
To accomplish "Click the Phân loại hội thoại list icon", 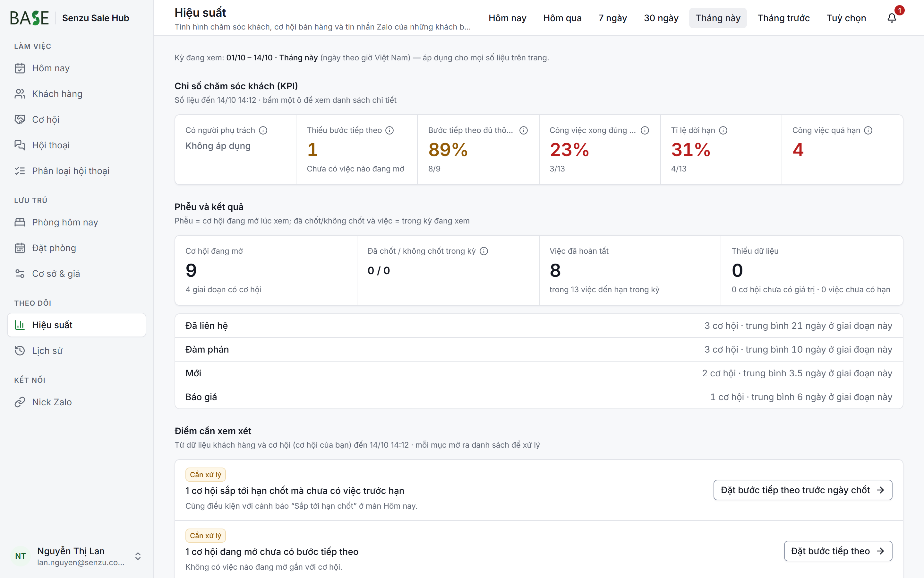I will coord(20,171).
